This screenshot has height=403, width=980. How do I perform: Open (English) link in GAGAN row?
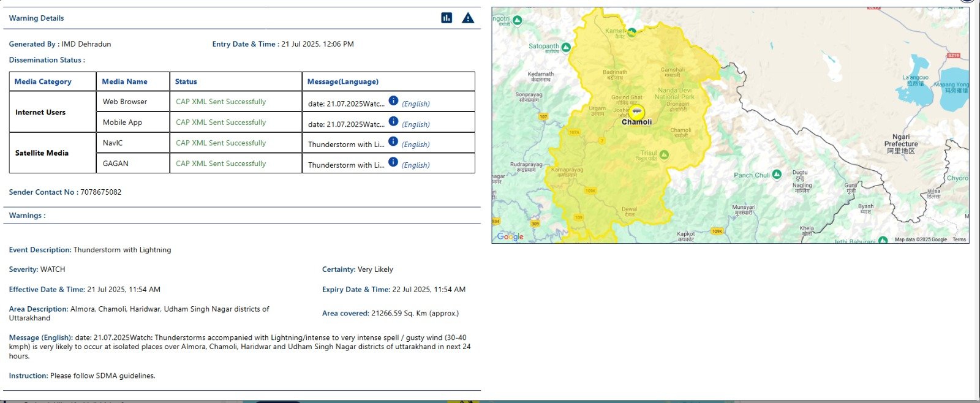tap(416, 165)
